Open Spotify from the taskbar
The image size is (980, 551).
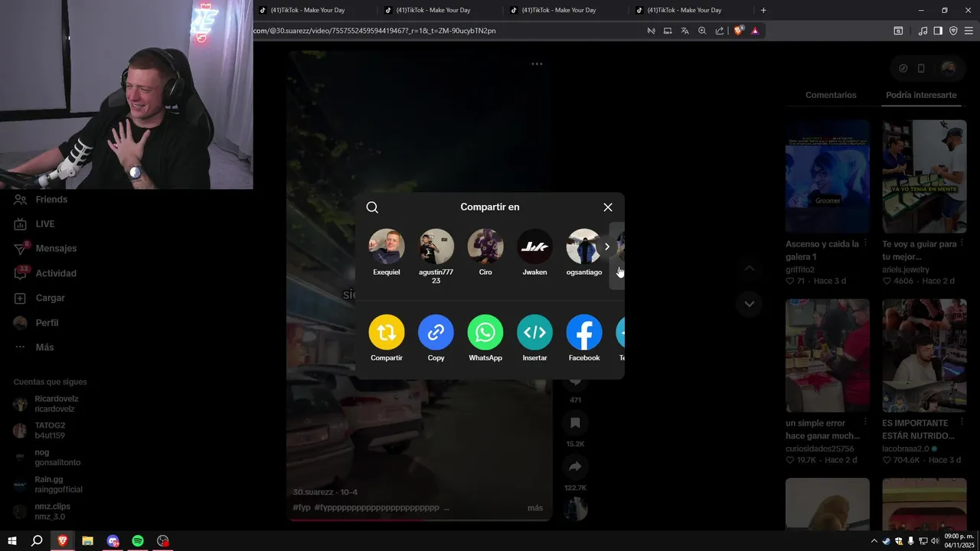pyautogui.click(x=138, y=541)
